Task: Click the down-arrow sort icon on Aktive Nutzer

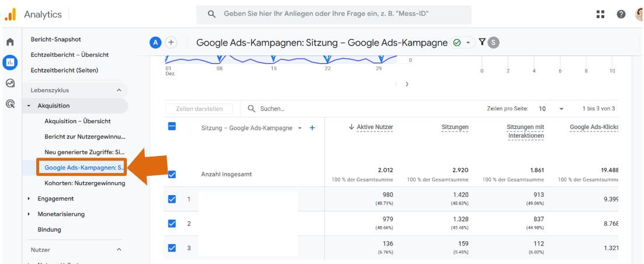Action: point(351,127)
